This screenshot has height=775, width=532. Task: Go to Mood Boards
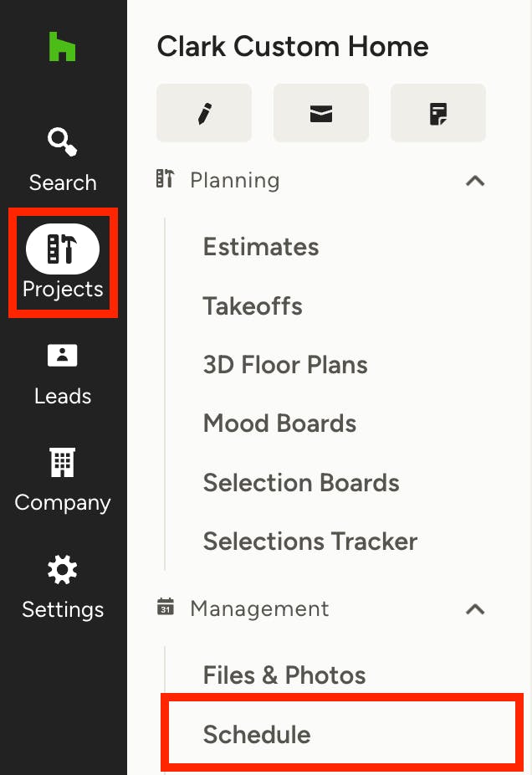279,423
